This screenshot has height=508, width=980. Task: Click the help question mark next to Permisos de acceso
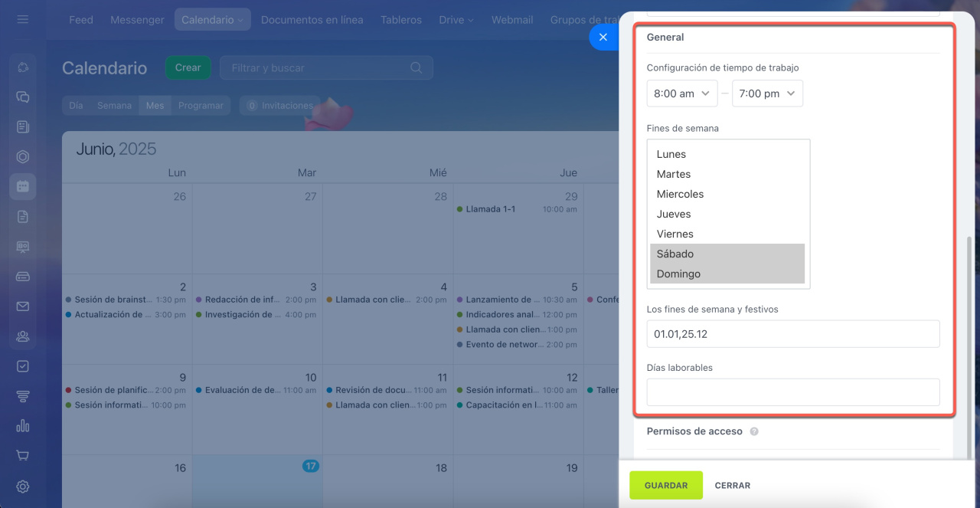[754, 431]
